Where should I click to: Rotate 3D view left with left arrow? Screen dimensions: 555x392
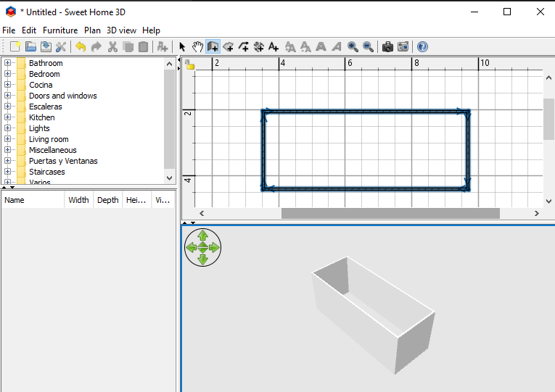tap(191, 247)
